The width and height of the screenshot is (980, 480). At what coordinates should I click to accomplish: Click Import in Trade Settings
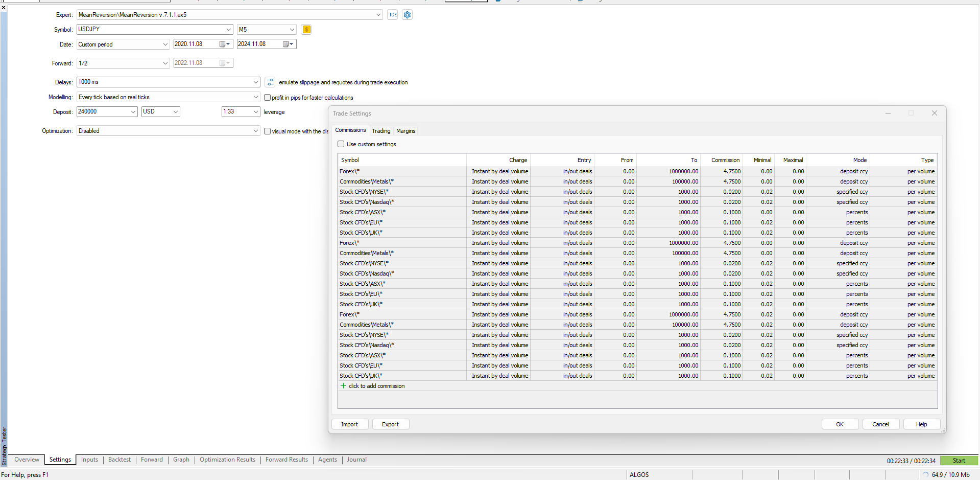[x=350, y=424]
